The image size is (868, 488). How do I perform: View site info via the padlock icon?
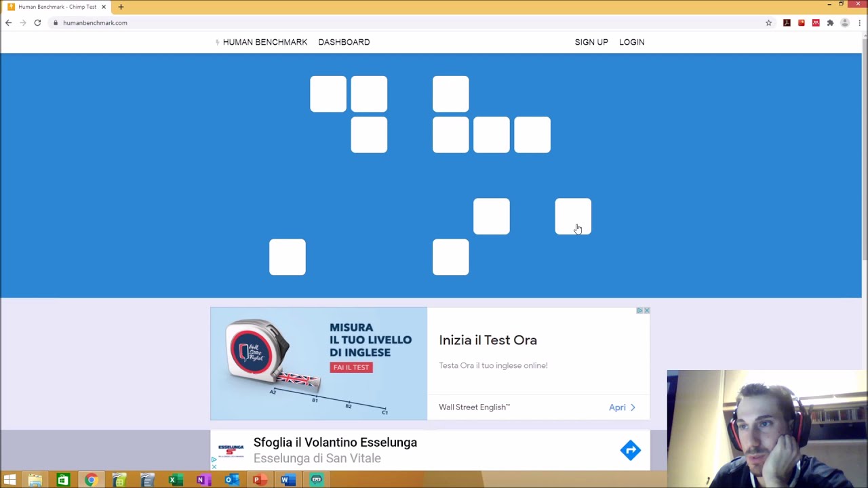tap(56, 22)
